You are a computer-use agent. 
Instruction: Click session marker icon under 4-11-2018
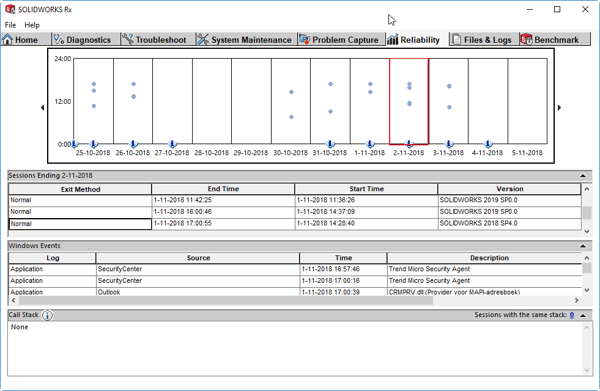pyautogui.click(x=488, y=144)
